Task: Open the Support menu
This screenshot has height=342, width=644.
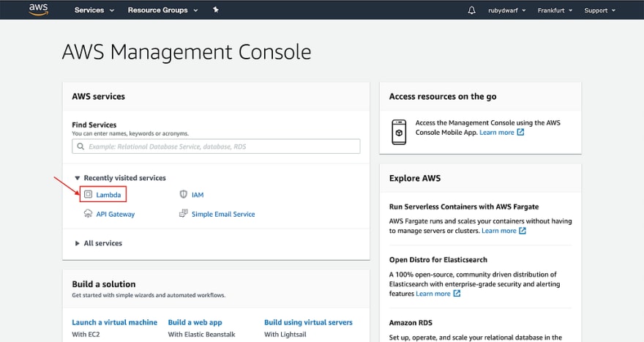Action: click(599, 10)
